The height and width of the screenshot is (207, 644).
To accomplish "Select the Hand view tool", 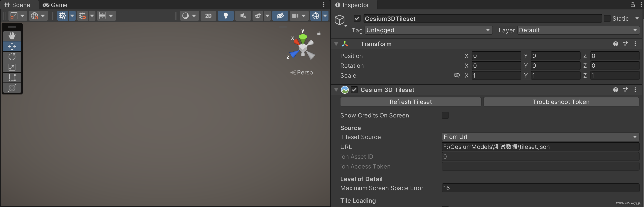I will (x=12, y=36).
